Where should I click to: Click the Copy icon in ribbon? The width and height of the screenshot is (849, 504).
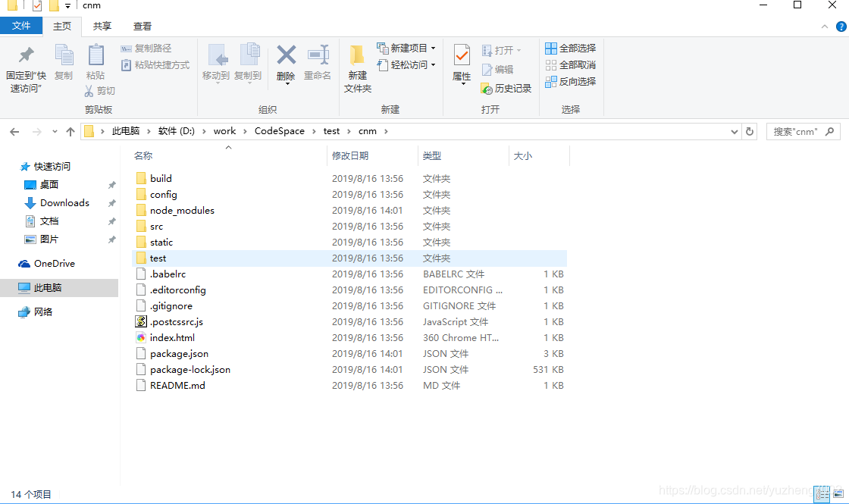(64, 55)
